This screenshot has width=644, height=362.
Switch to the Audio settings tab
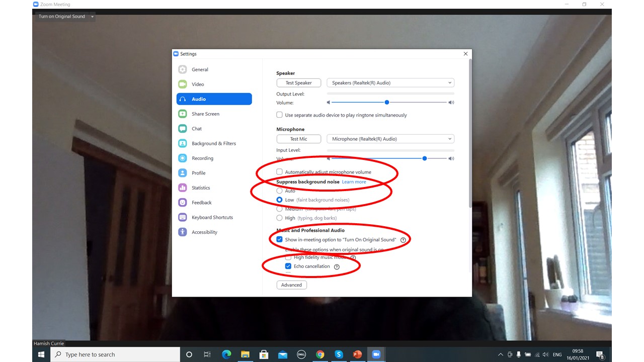[214, 99]
